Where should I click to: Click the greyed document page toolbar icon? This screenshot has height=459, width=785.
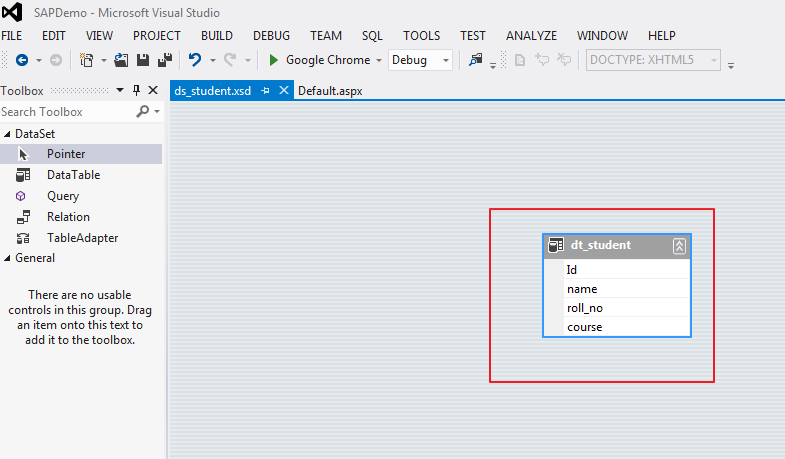point(520,60)
